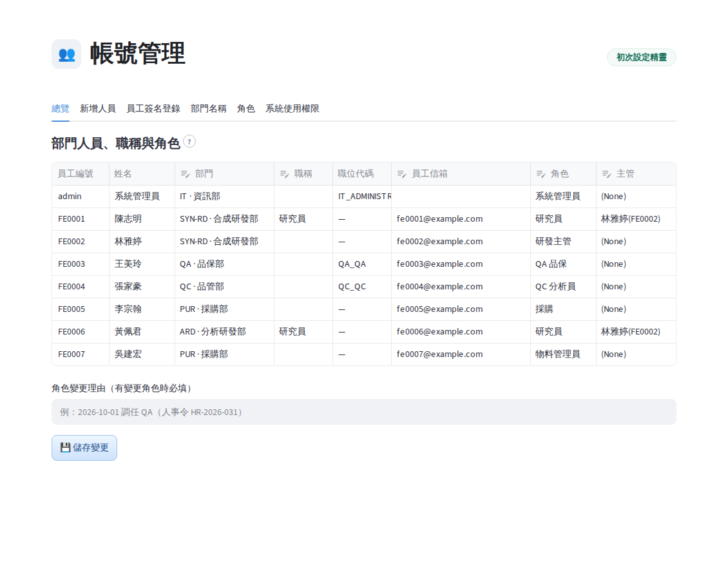The width and height of the screenshot is (728, 580).
Task: Switch to the 總覽 tab
Action: (x=61, y=109)
